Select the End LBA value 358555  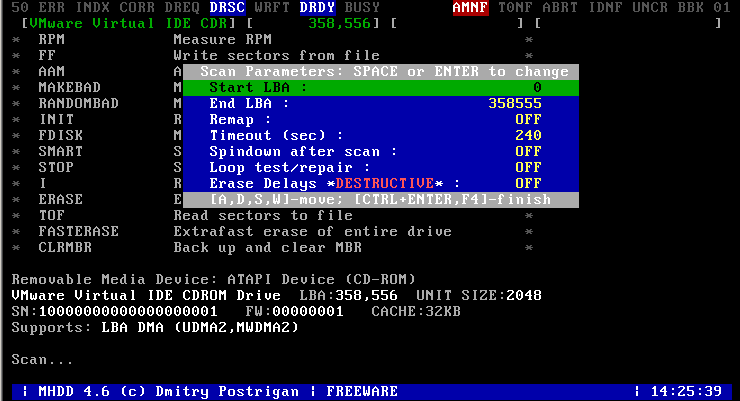[514, 103]
